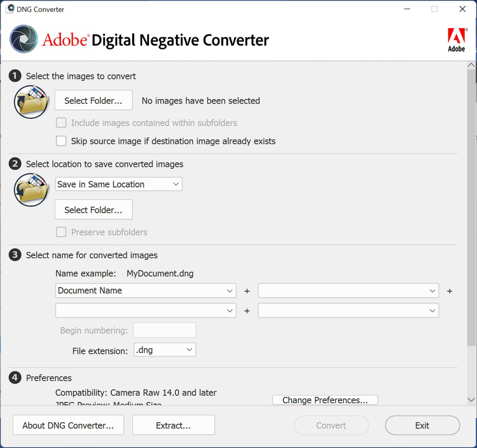Click the Exit button

(x=422, y=425)
